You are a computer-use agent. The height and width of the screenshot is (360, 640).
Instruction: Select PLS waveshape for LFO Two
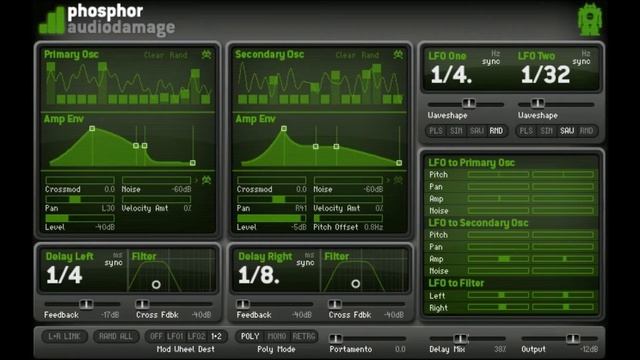click(526, 131)
